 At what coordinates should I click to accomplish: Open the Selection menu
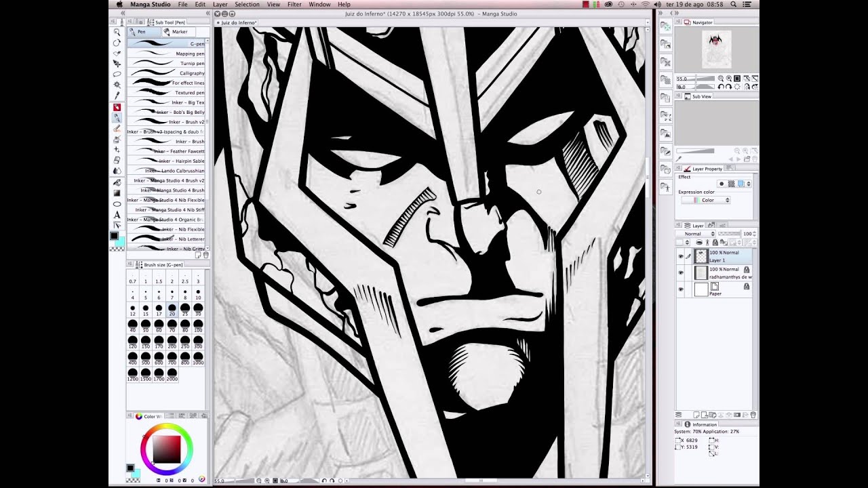pos(247,4)
